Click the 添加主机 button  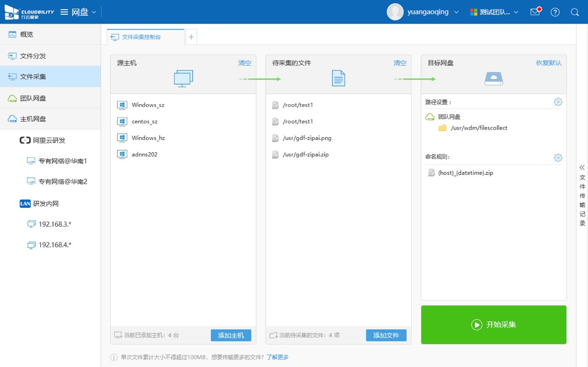(231, 335)
